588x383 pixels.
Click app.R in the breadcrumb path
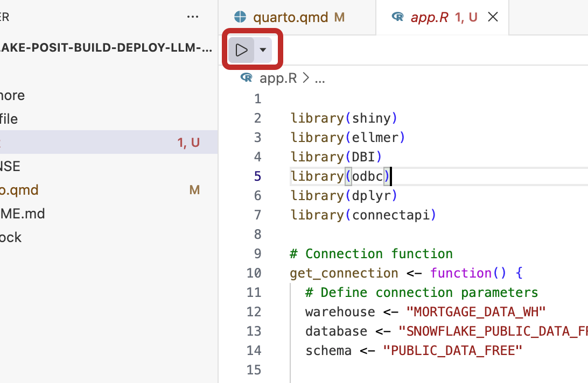278,78
